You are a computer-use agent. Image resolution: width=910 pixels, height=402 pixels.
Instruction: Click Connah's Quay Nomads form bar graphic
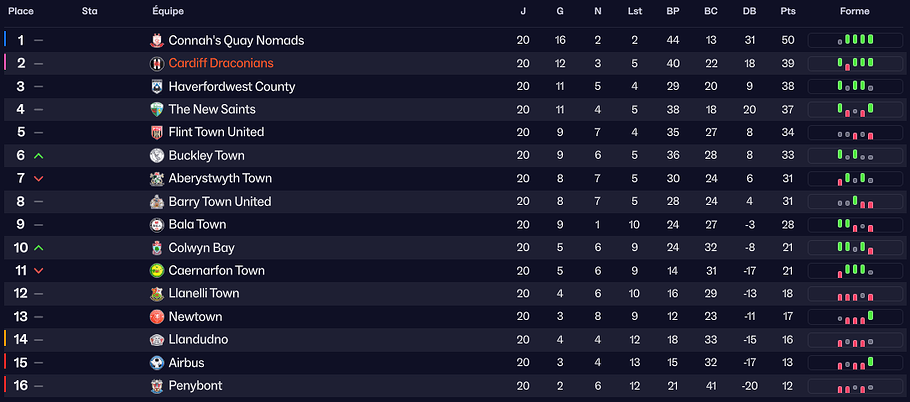[855, 41]
